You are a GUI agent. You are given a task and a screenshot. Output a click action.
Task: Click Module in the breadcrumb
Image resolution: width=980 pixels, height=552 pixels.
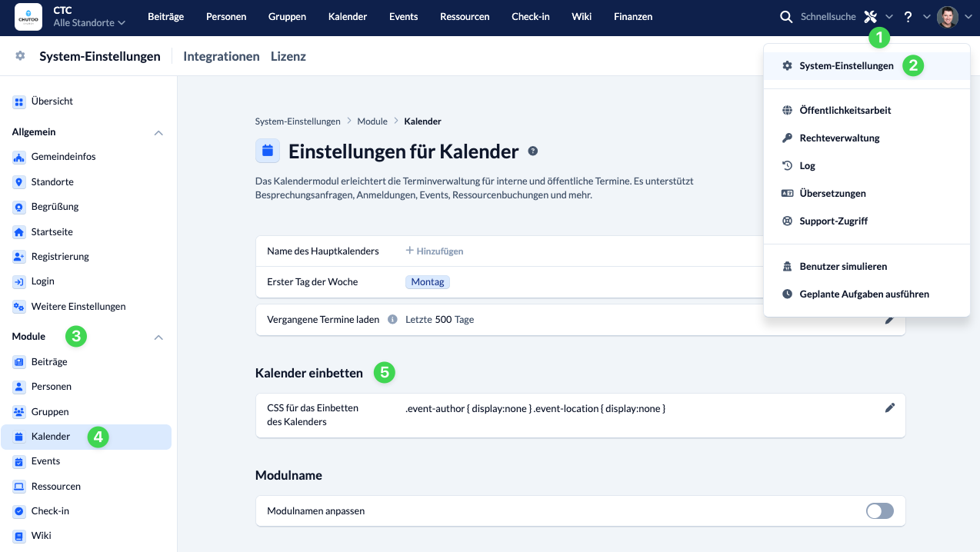372,121
